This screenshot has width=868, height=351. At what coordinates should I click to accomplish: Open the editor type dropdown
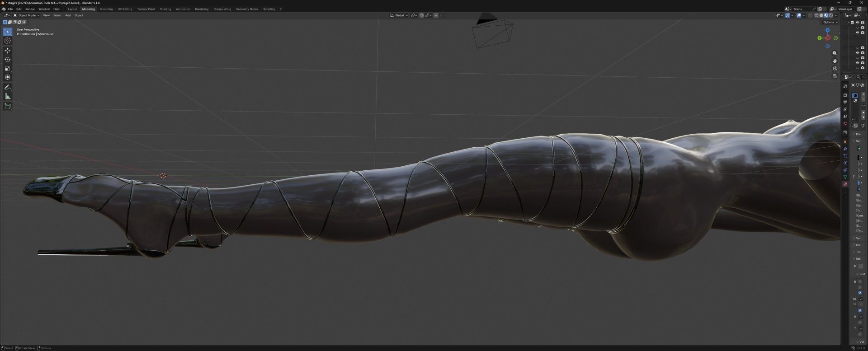pyautogui.click(x=7, y=15)
